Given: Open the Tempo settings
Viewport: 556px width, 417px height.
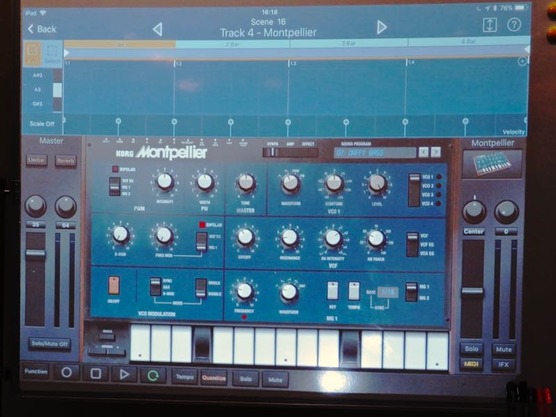Looking at the screenshot, I should click(x=185, y=377).
